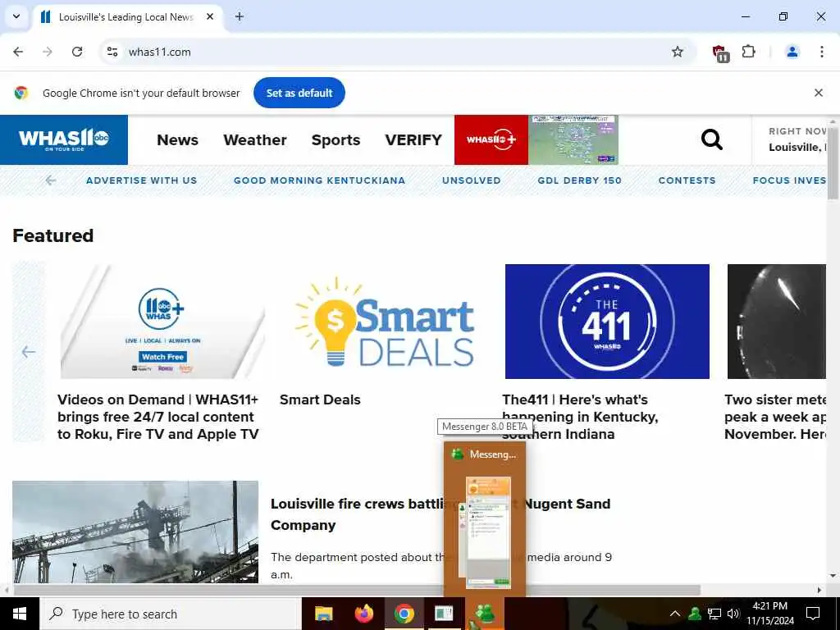Click the Messenger taskbar icon
The image size is (840, 630).
coord(484,614)
